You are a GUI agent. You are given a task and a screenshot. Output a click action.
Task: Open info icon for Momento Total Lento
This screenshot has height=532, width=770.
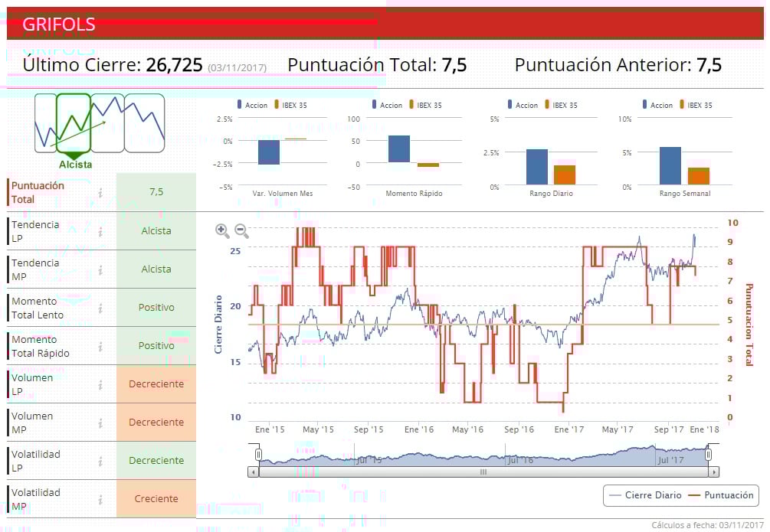[100, 308]
